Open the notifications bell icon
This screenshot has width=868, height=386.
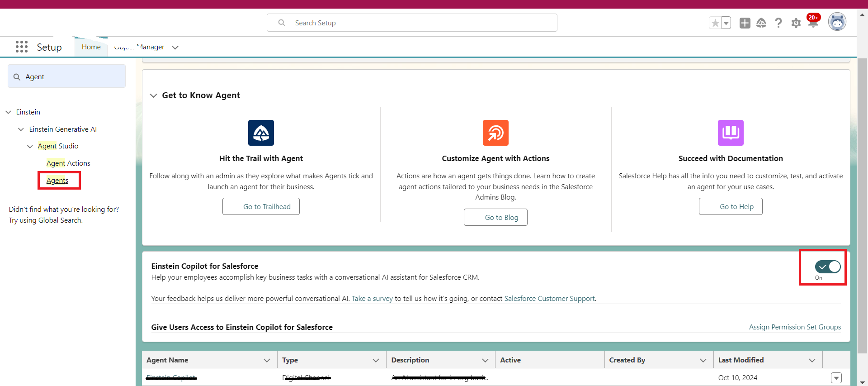(813, 22)
